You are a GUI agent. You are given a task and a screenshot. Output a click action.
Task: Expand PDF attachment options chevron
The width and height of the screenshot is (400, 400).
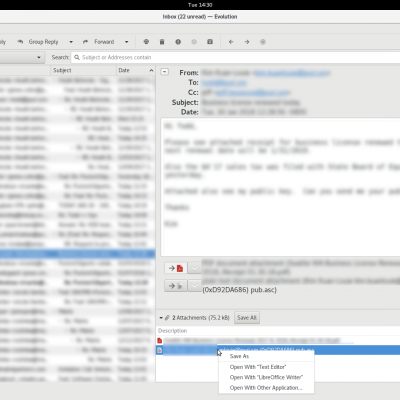pyautogui.click(x=194, y=268)
